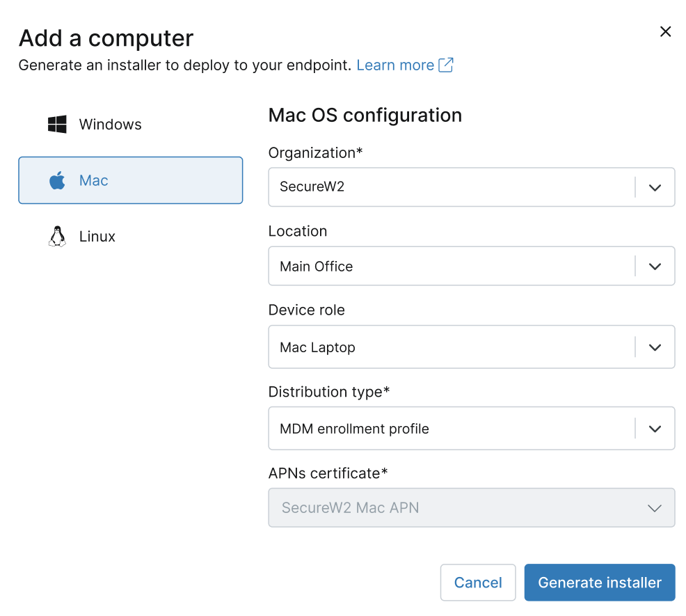Switch to the Linux tab label
The width and height of the screenshot is (686, 616).
(97, 237)
